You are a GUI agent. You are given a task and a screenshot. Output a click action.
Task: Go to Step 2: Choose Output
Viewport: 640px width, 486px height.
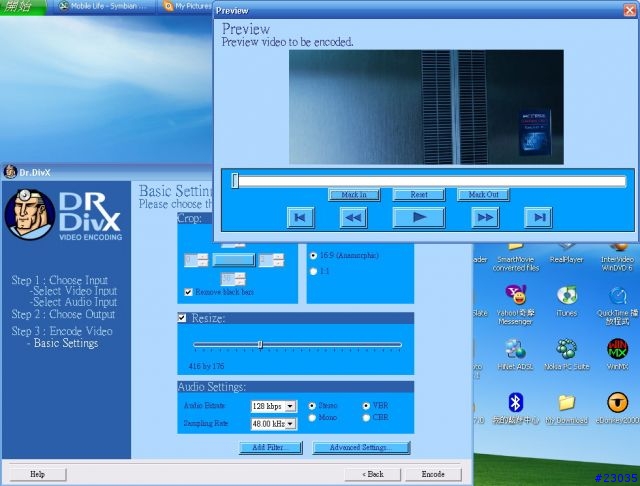click(63, 314)
